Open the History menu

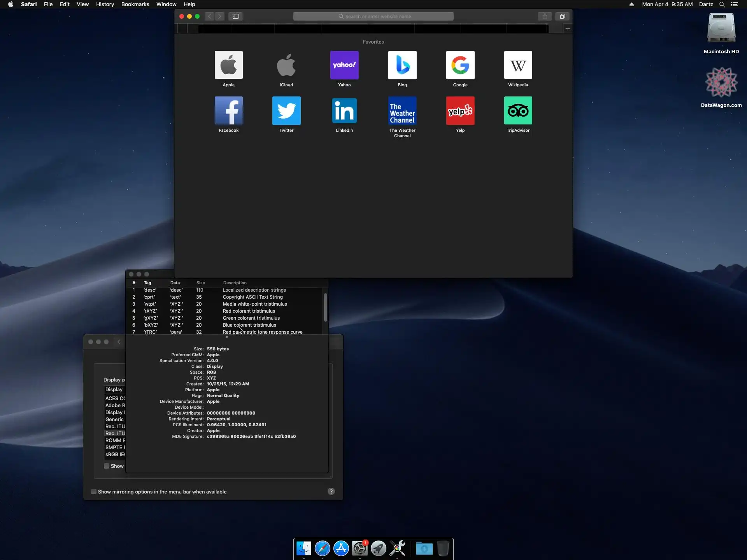click(x=105, y=4)
